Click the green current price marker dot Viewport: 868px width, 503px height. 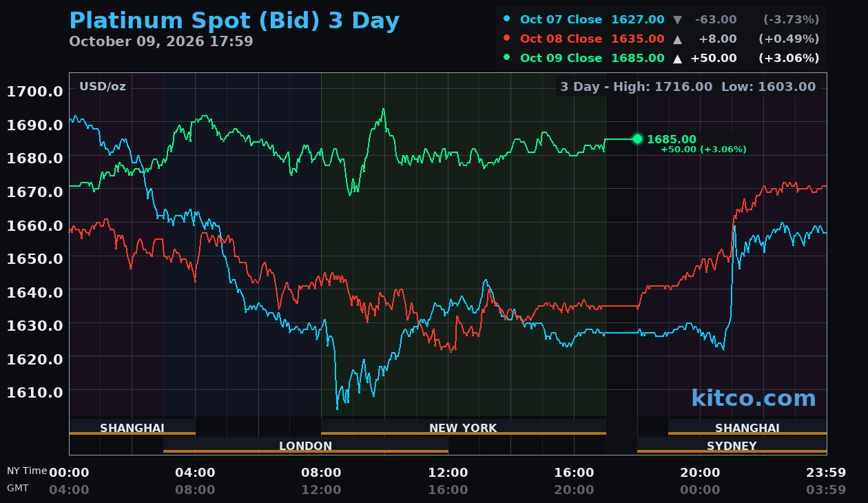click(637, 139)
